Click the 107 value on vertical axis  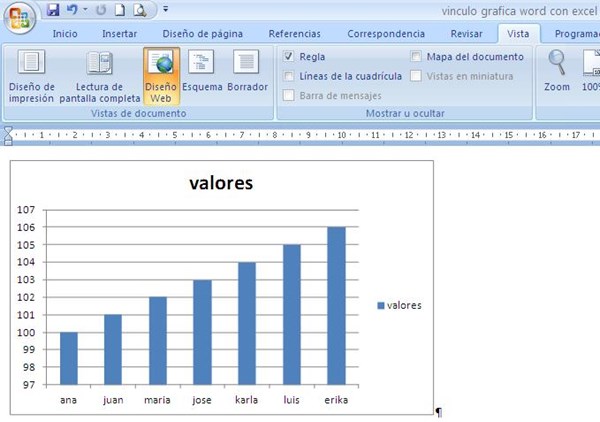[x=26, y=210]
